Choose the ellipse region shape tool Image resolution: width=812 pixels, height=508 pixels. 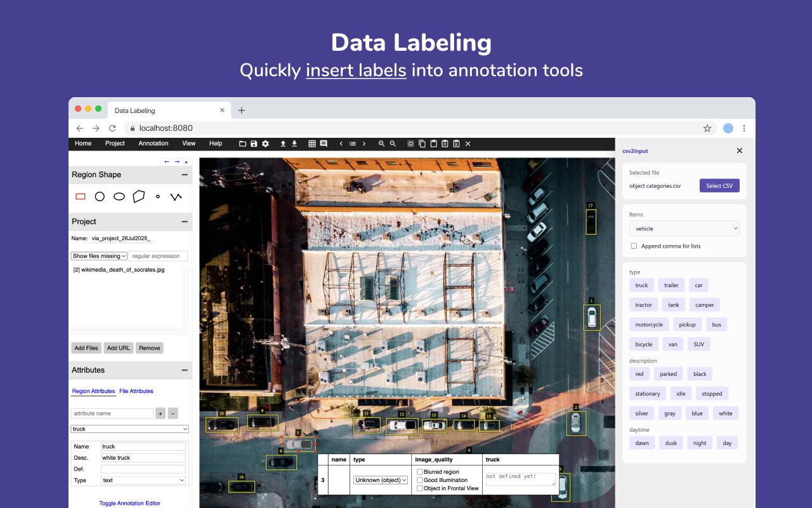coord(119,196)
